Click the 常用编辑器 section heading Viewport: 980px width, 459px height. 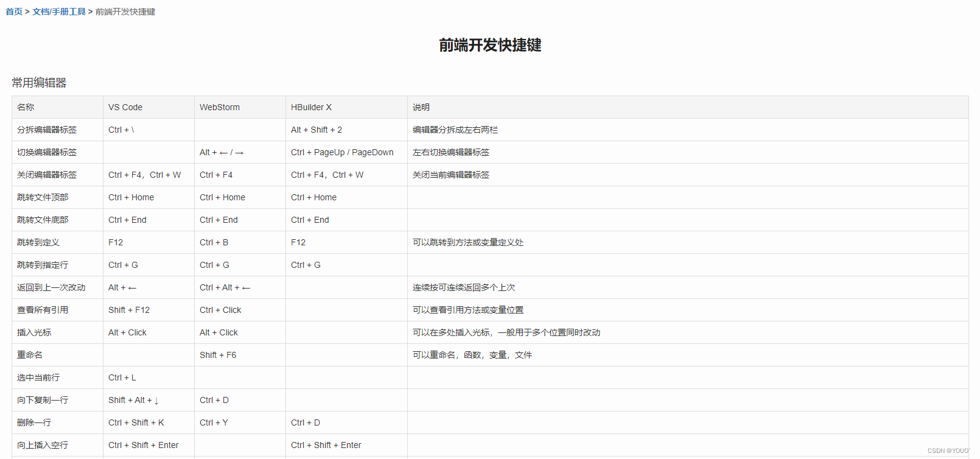[39, 83]
